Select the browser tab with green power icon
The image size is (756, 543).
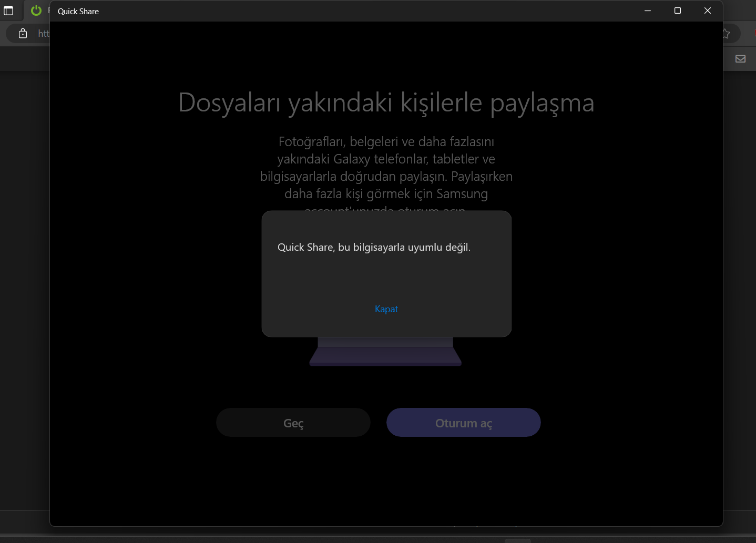pos(36,11)
